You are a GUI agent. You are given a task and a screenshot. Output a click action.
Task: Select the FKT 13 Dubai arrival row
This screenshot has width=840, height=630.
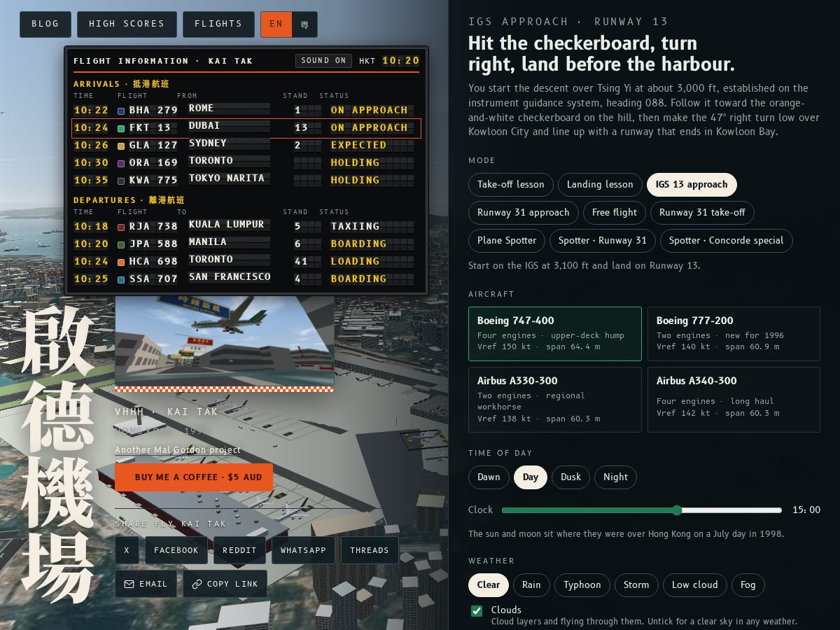[246, 128]
